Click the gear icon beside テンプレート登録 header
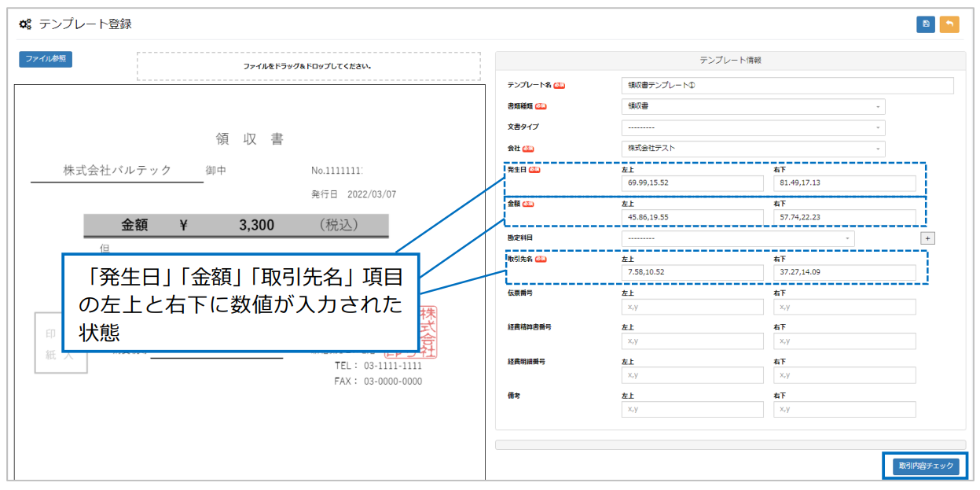 point(24,24)
